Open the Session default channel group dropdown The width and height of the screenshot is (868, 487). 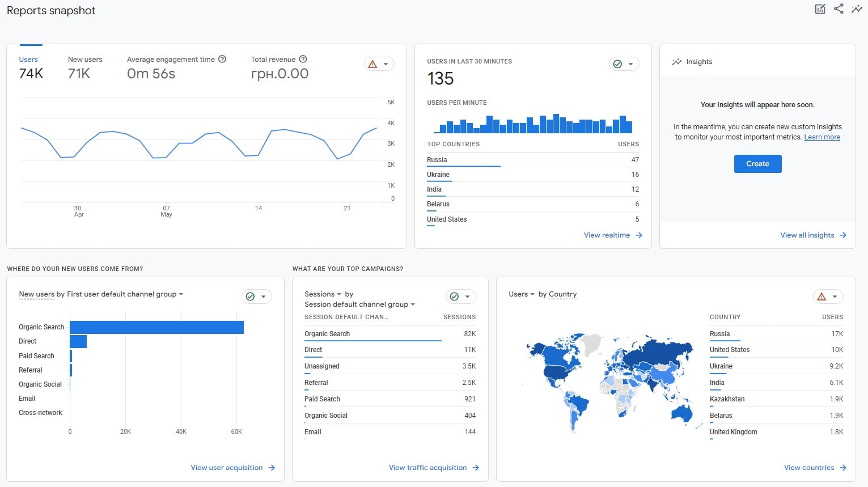point(412,304)
